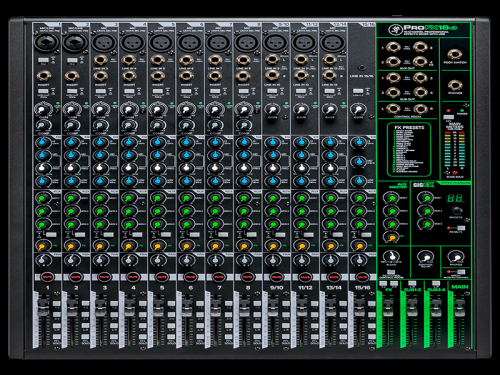Image resolution: width=500 pixels, height=375 pixels.
Task: Mute stereo channel 15/16
Action: tap(362, 277)
